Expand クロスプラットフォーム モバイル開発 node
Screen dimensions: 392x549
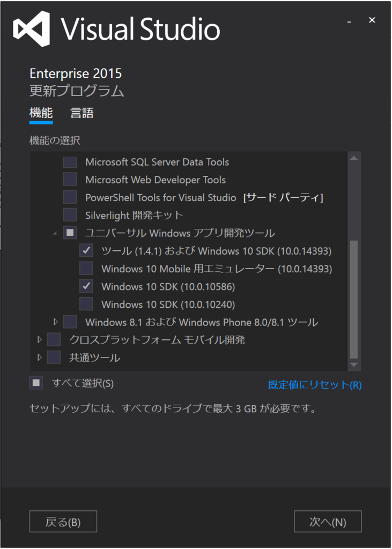39,339
